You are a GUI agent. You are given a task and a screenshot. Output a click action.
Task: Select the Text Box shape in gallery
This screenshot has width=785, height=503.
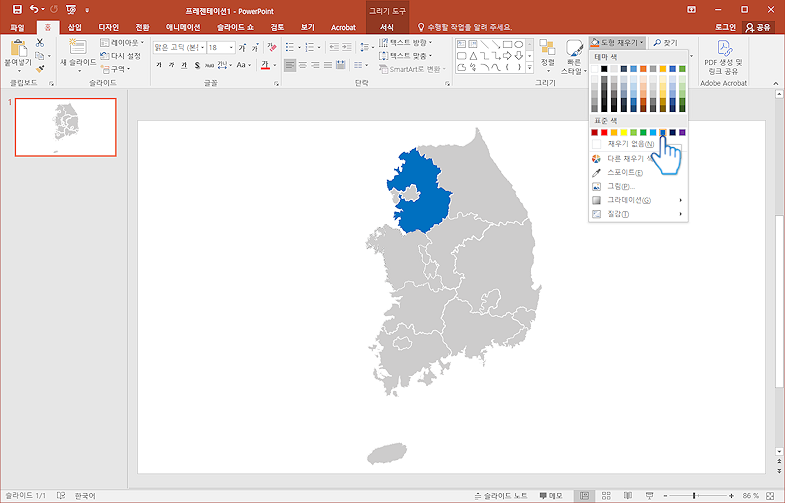462,44
